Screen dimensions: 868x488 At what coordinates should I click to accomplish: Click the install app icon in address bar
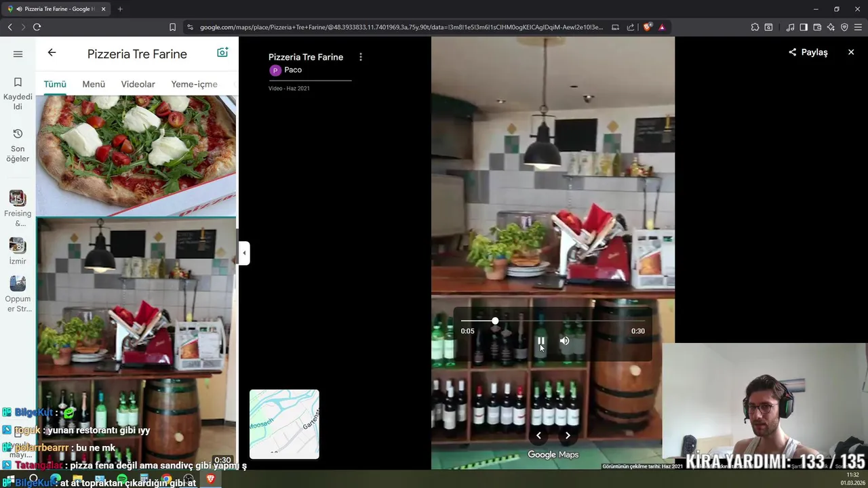click(615, 27)
